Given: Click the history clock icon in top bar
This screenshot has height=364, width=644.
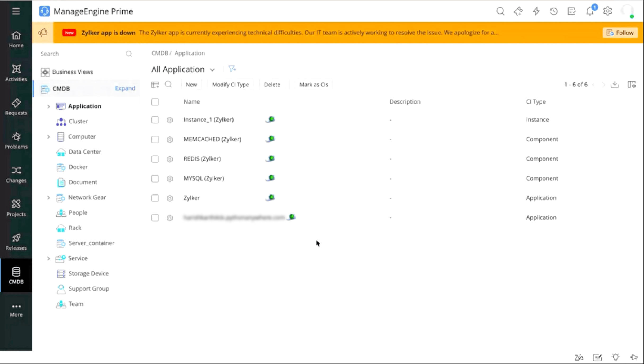Looking at the screenshot, I should tap(554, 11).
